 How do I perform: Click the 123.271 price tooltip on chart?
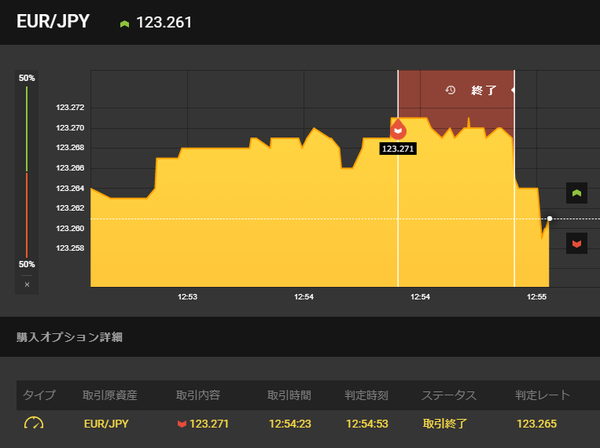pos(398,149)
